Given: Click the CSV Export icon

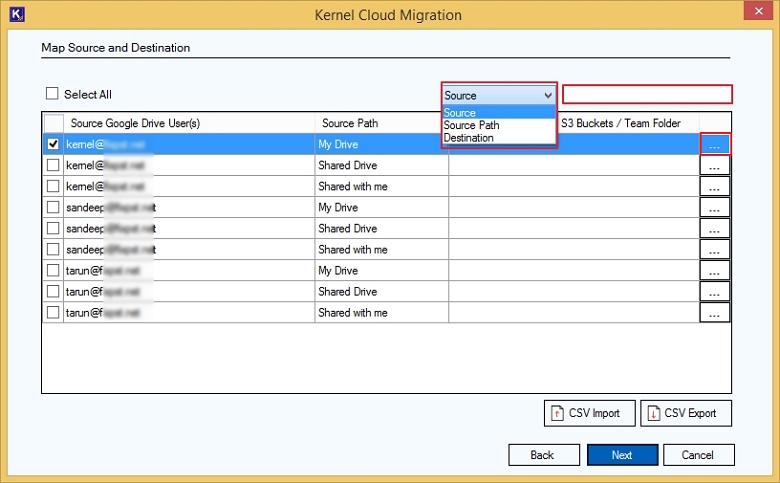Looking at the screenshot, I should pyautogui.click(x=653, y=413).
